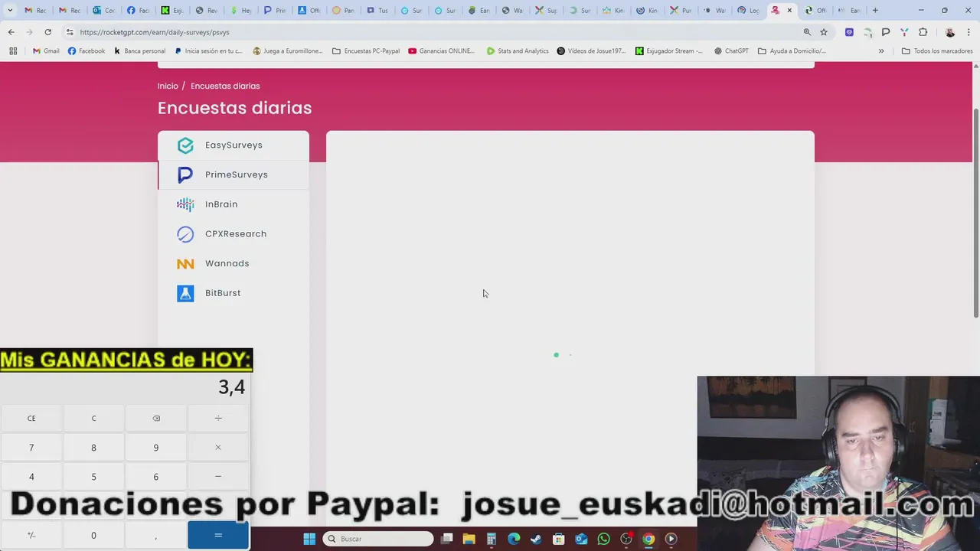Screen dimensions: 980x551
Task: Open Chrome's three-dot menu
Action: [x=969, y=32]
